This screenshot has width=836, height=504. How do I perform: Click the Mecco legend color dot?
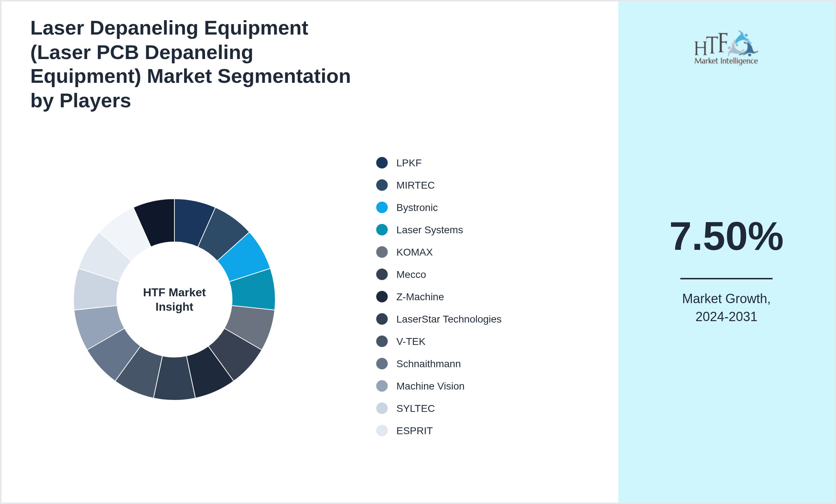pos(382,274)
